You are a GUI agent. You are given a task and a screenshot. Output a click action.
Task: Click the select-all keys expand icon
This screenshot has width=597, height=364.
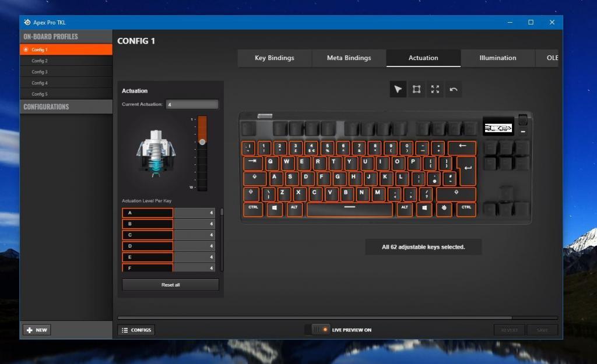(435, 89)
